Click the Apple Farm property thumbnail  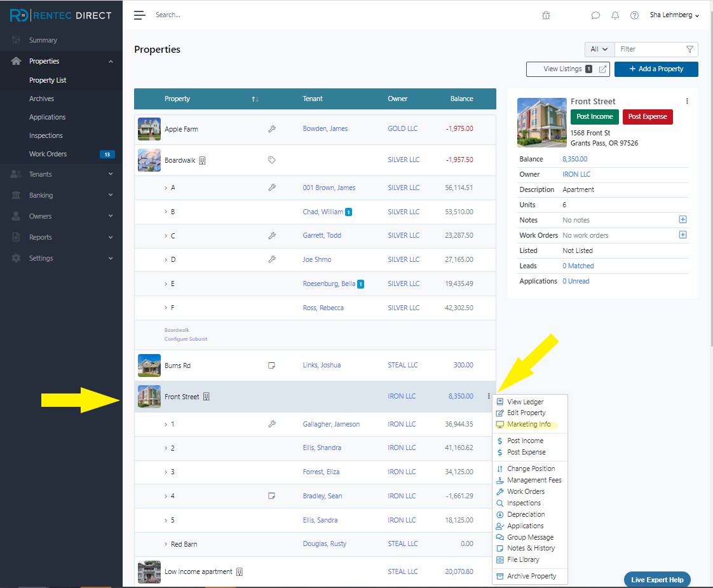click(x=149, y=129)
